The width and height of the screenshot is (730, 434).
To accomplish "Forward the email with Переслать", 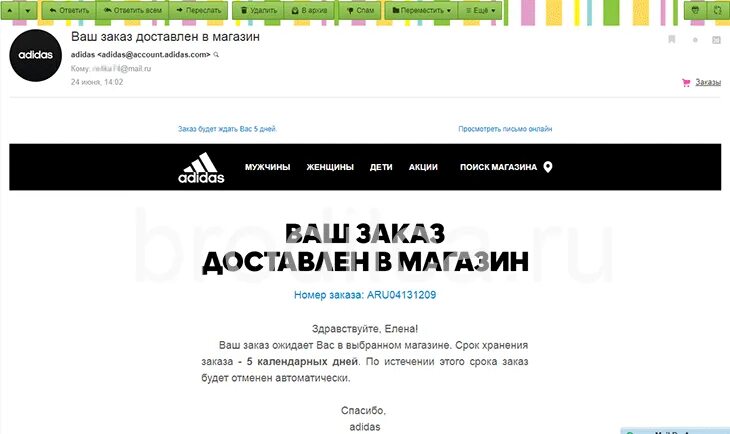I will [x=198, y=10].
